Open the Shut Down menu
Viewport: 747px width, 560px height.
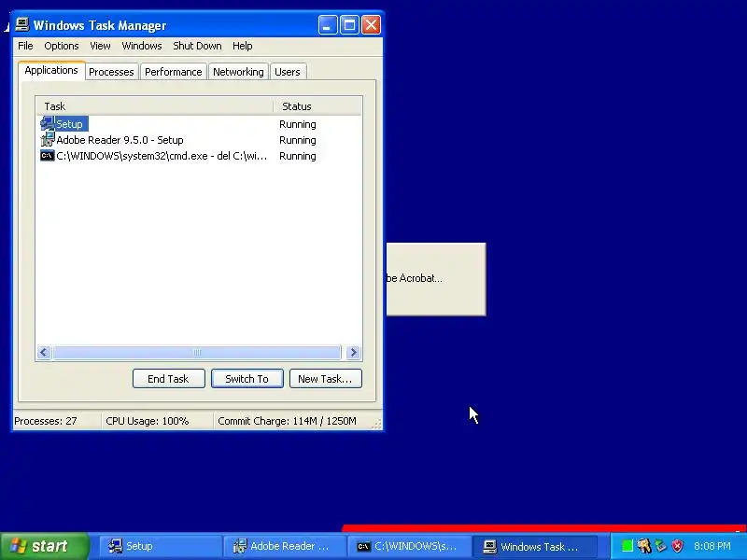click(197, 46)
